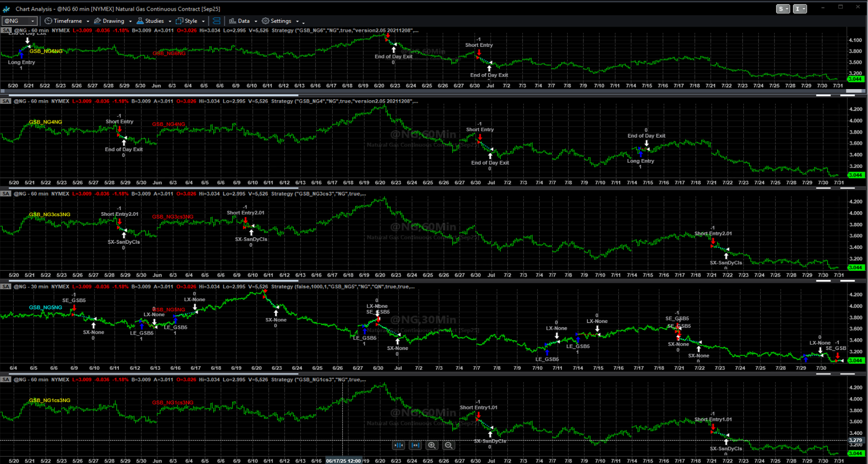Click the GSB_NG5NG cyan strategy label
Image resolution: width=868 pixels, height=464 pixels.
click(45, 307)
